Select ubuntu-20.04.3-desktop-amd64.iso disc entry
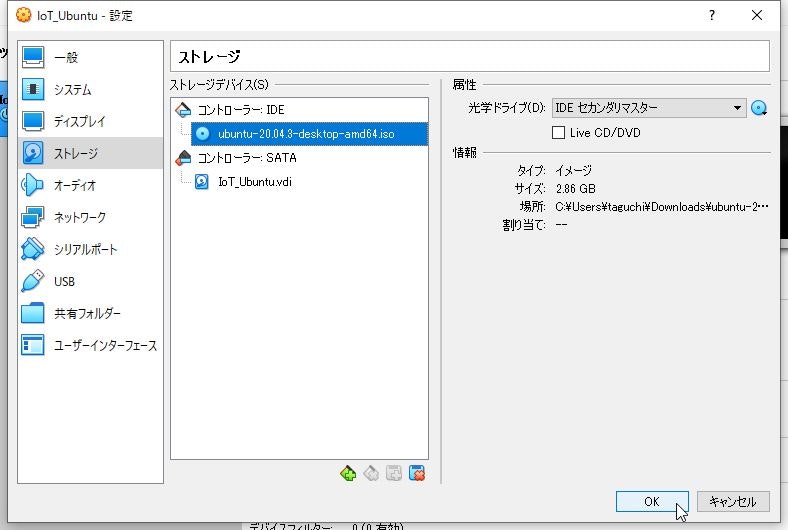 310,134
